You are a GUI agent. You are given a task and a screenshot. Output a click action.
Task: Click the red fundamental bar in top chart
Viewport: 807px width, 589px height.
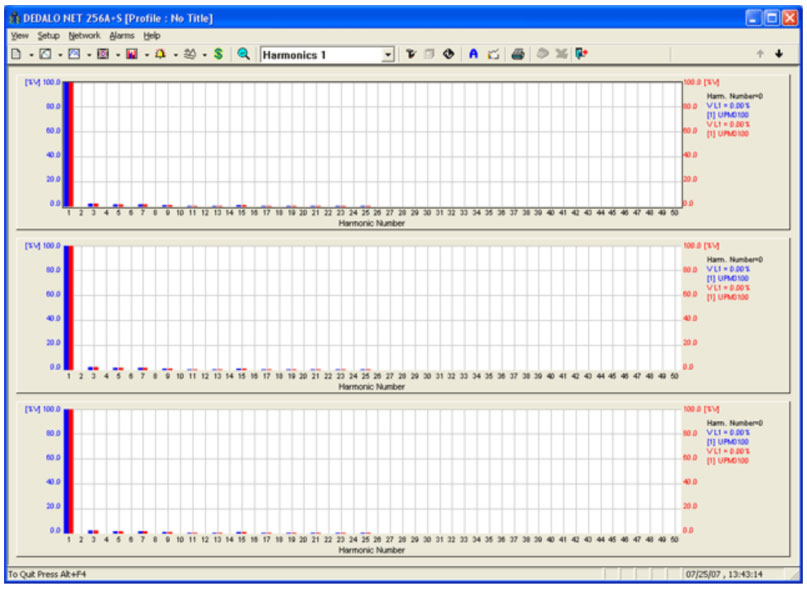click(71, 143)
